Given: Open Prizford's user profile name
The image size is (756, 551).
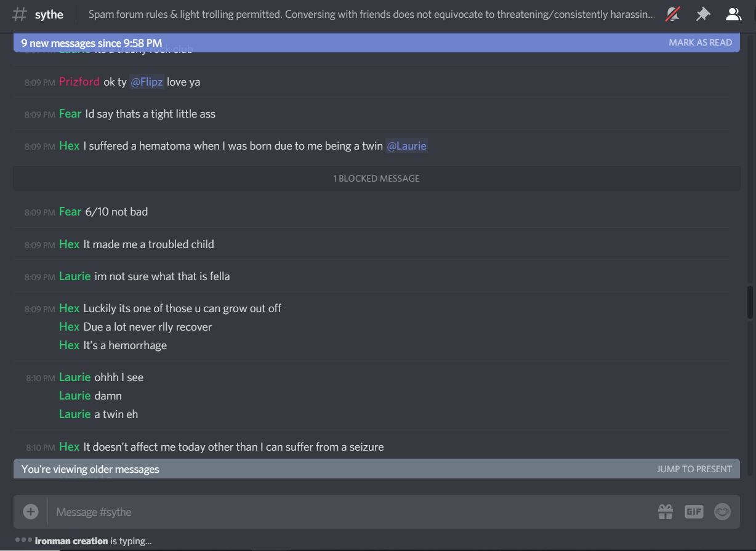Looking at the screenshot, I should pos(79,82).
